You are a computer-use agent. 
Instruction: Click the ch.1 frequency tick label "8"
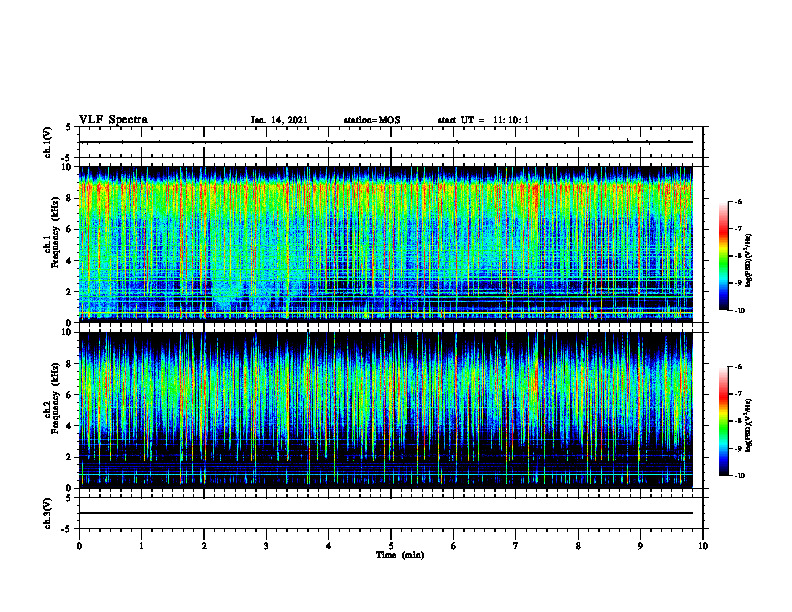[71, 198]
